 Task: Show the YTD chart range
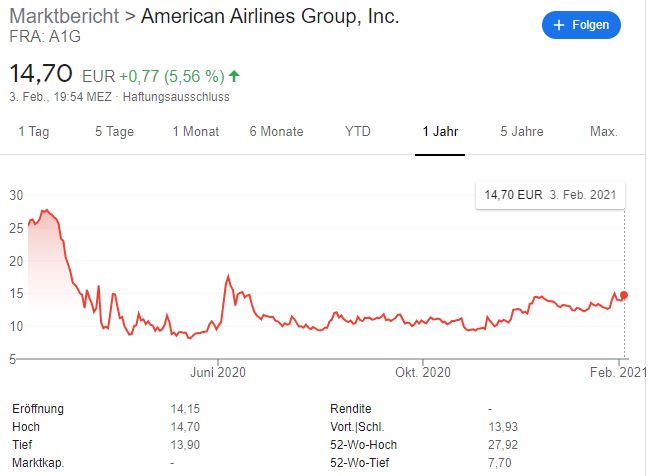pos(358,132)
